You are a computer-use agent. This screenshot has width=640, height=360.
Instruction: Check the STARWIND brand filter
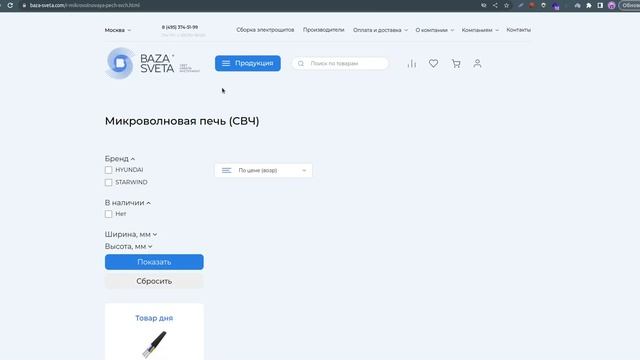point(108,182)
